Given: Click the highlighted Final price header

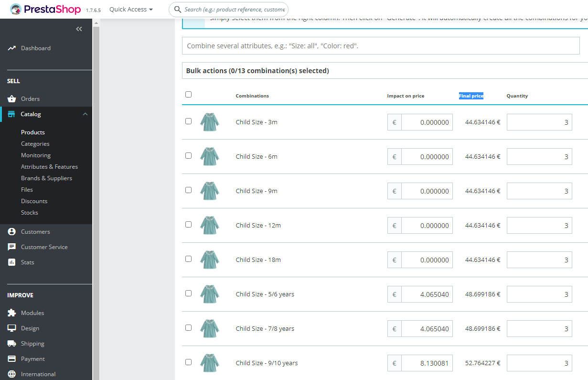Looking at the screenshot, I should 471,96.
